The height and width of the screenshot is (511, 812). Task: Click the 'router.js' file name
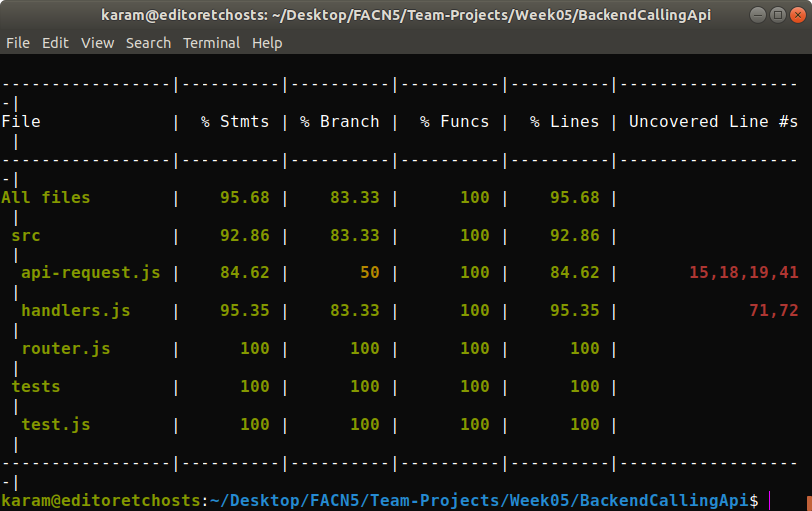66,348
